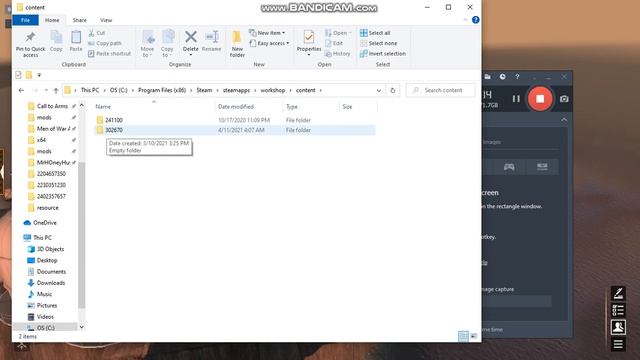Open x64 quick access folder
Image resolution: width=640 pixels, height=360 pixels.
click(x=52, y=140)
